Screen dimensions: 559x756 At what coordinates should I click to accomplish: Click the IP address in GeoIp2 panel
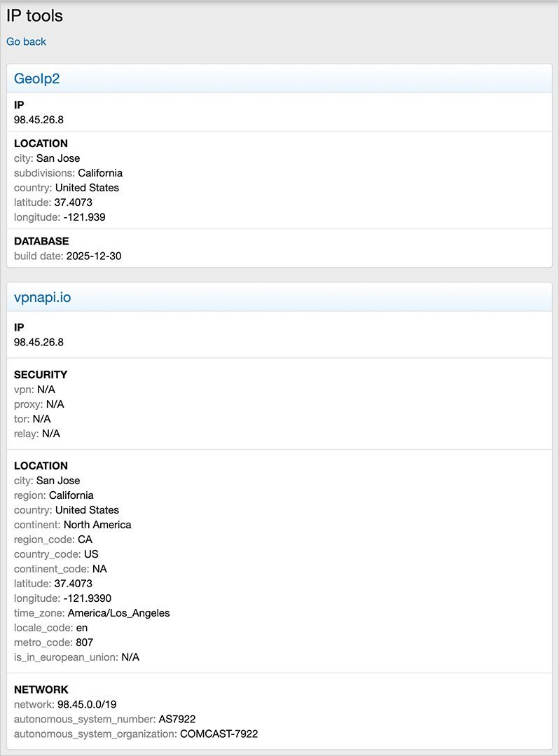click(39, 120)
